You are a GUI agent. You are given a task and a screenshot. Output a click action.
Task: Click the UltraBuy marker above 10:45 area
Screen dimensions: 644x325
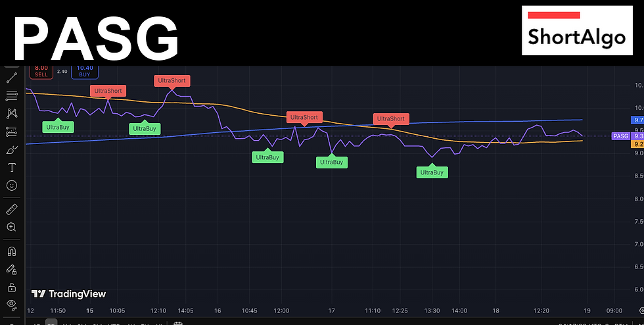268,157
